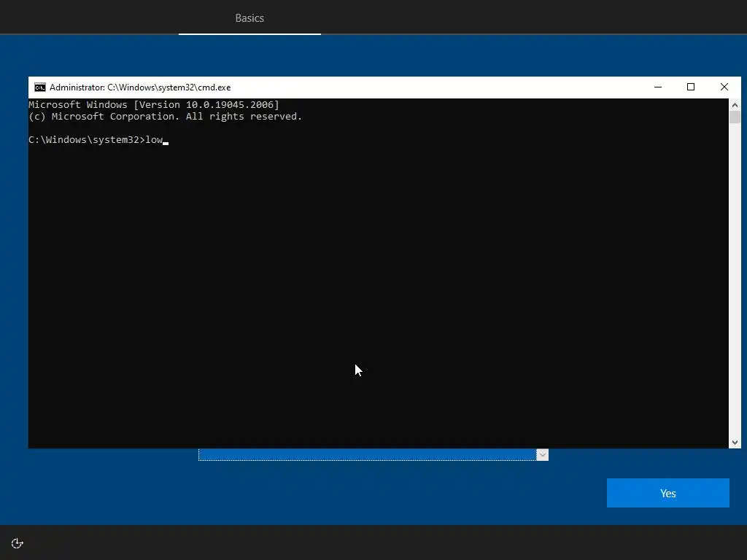Image resolution: width=747 pixels, height=560 pixels.
Task: Click the scrollbar up arrow in cmd
Action: 735,105
